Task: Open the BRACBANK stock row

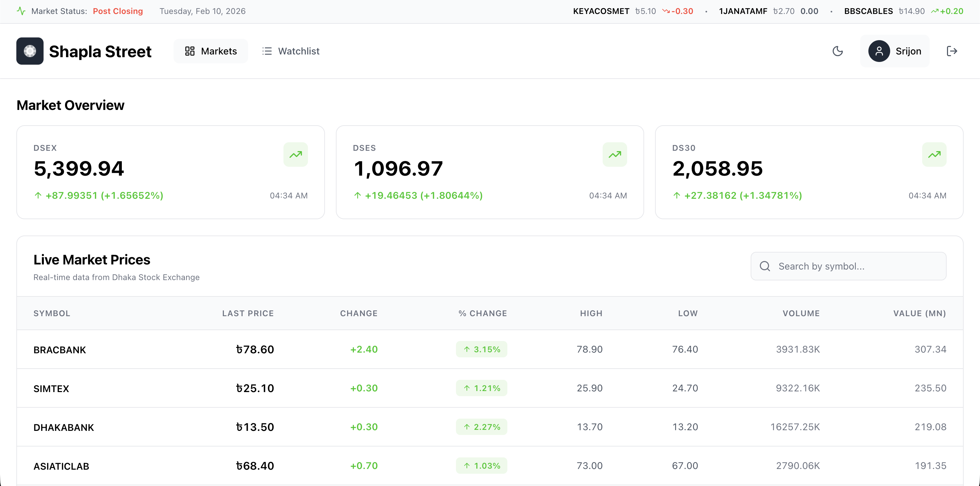Action: [60, 350]
